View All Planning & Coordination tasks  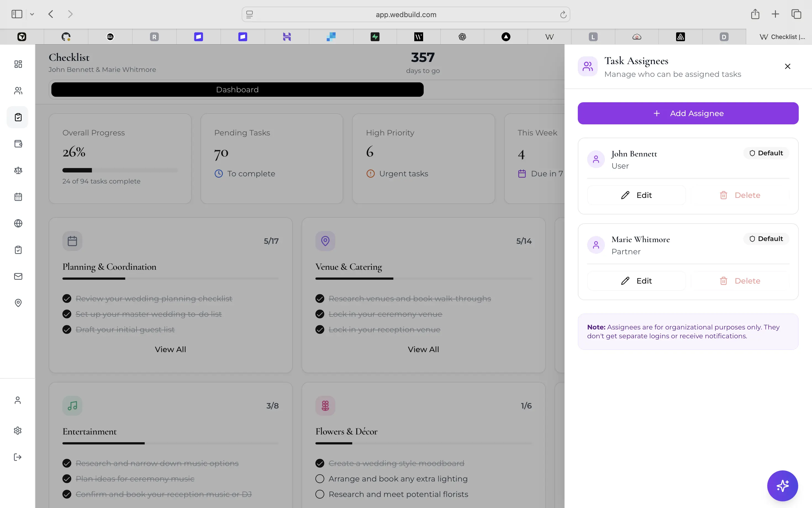[x=170, y=349]
